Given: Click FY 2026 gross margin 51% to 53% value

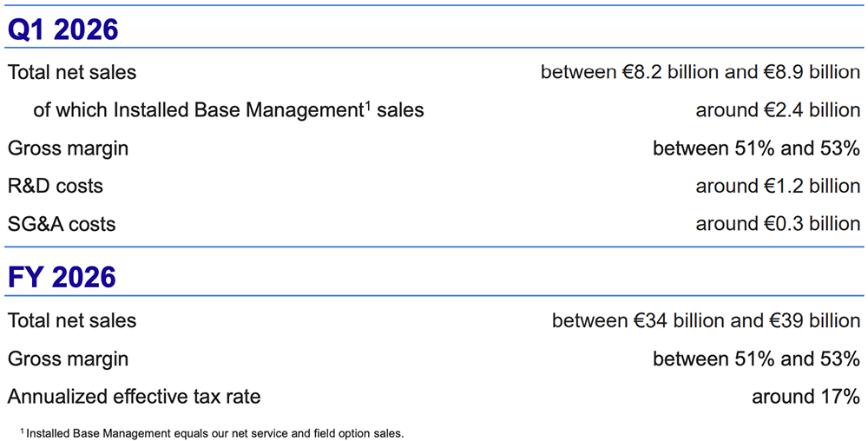Looking at the screenshot, I should (756, 359).
